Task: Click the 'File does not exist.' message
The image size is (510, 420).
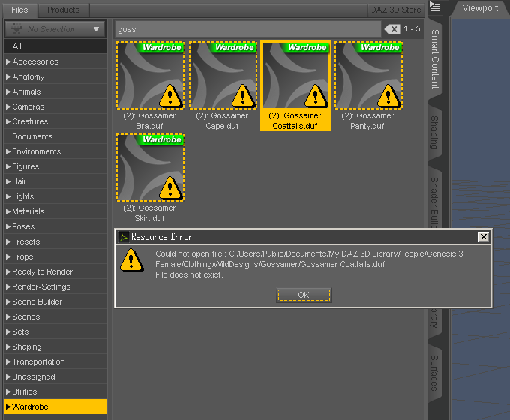Action: (x=189, y=274)
